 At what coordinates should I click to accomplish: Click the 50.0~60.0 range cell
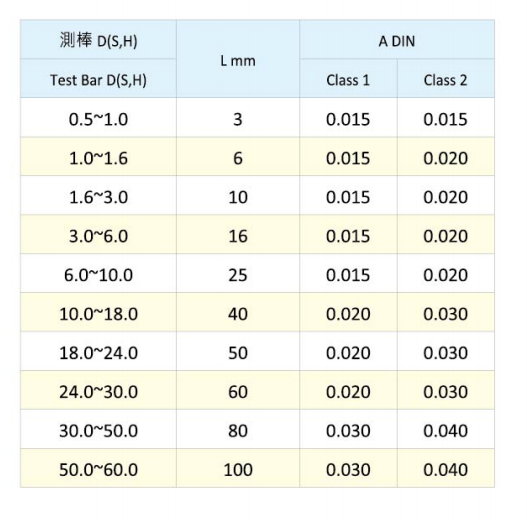tap(98, 469)
